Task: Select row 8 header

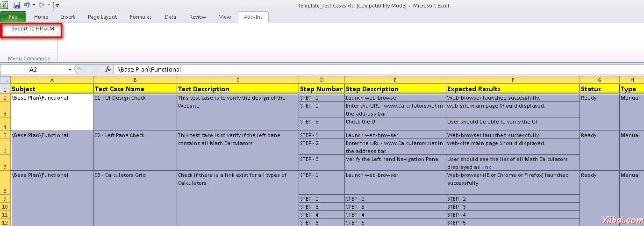Action: pos(5,183)
